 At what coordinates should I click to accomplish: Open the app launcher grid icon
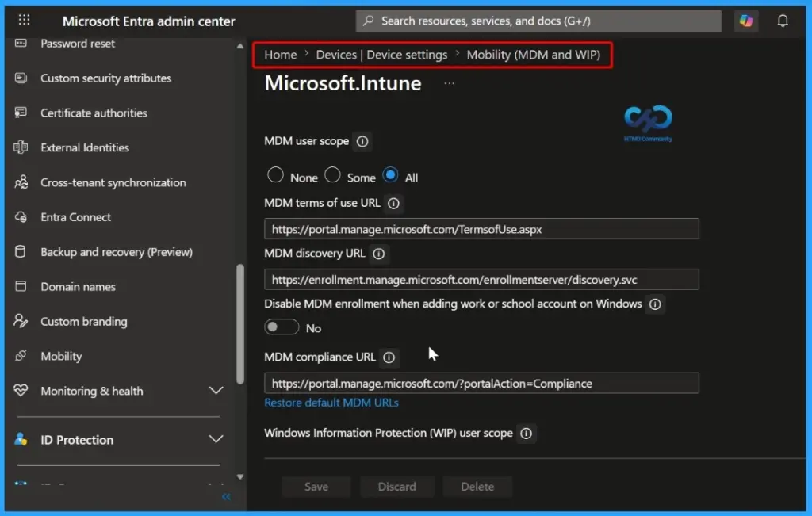tap(24, 20)
